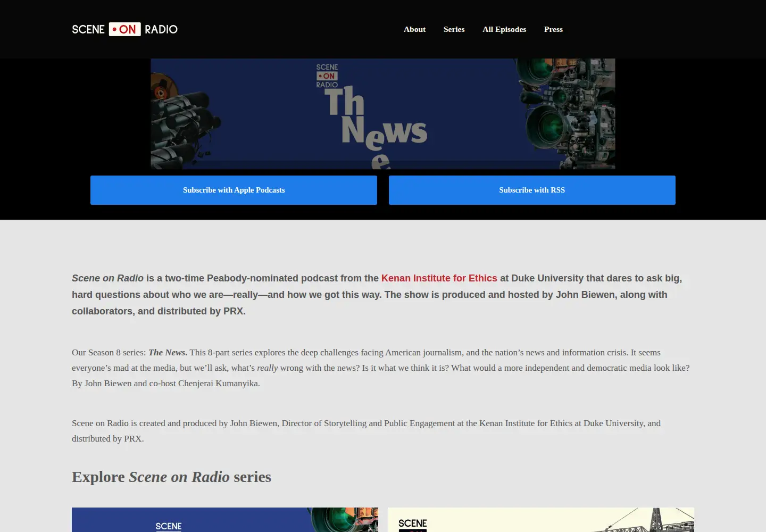Open the blue series card thumbnail

click(225, 520)
